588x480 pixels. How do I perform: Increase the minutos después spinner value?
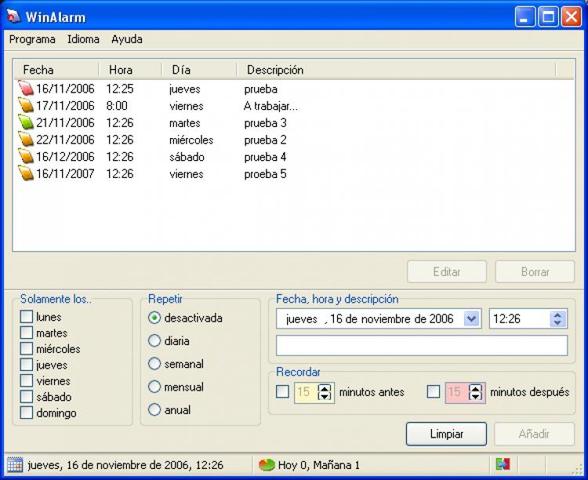[x=476, y=388]
